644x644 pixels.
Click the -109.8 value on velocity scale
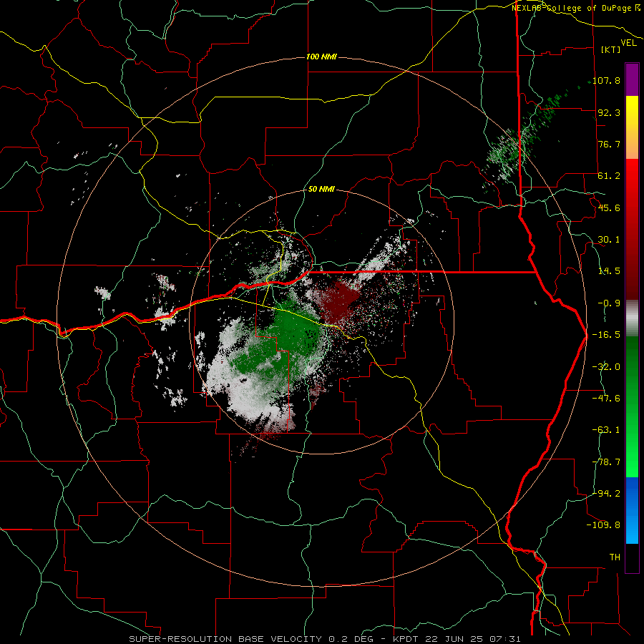pyautogui.click(x=603, y=525)
